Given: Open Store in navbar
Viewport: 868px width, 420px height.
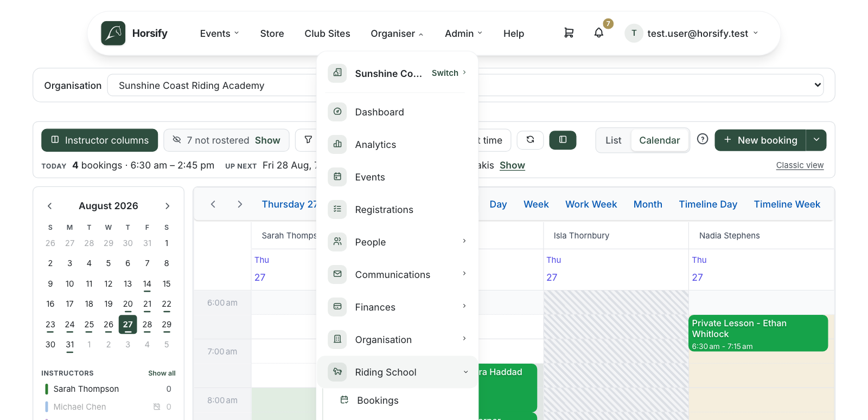Looking at the screenshot, I should pyautogui.click(x=272, y=34).
